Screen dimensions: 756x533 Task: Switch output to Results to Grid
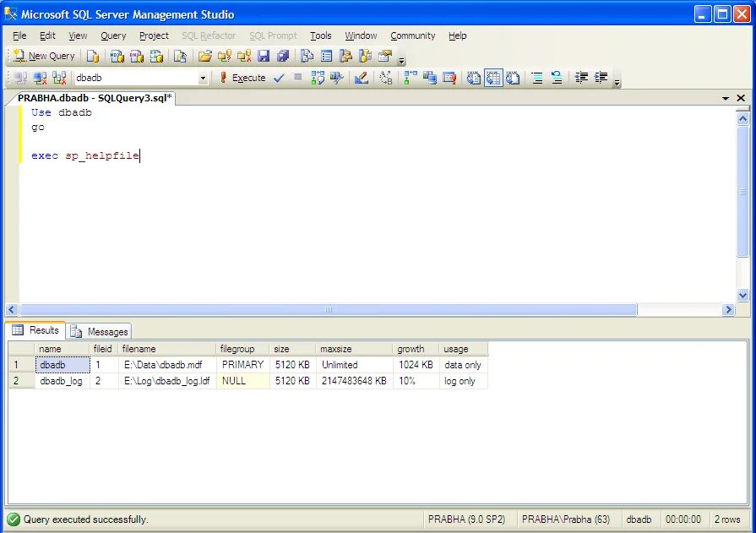[x=493, y=78]
